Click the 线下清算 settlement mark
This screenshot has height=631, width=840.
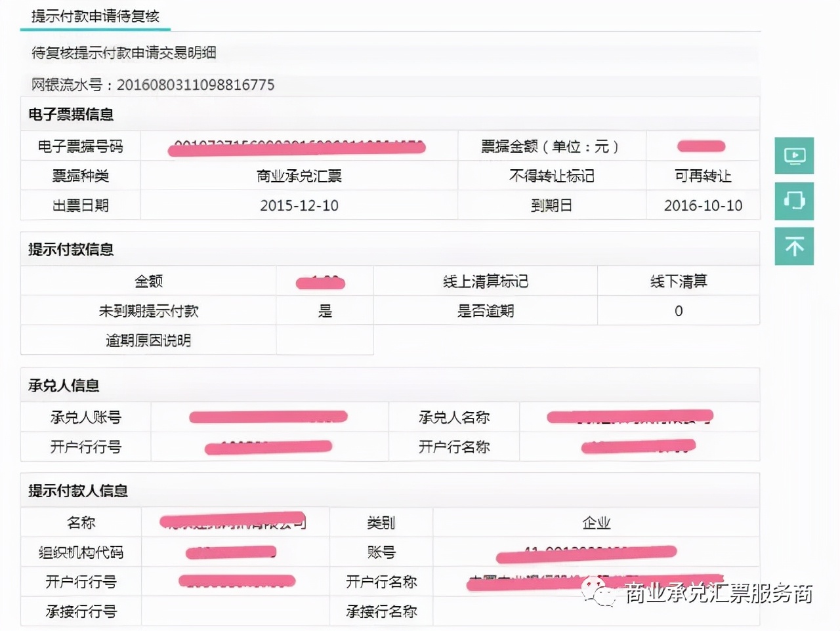pos(679,281)
